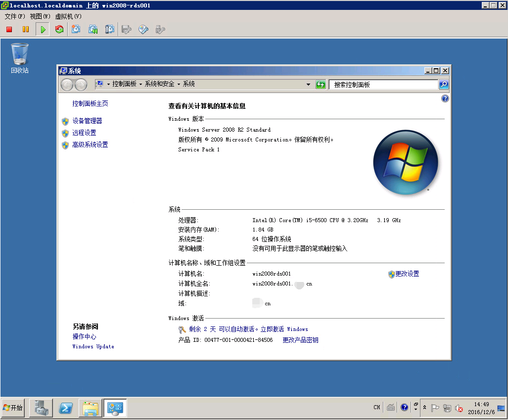Click the floppy drive connect icon

(x=126, y=30)
